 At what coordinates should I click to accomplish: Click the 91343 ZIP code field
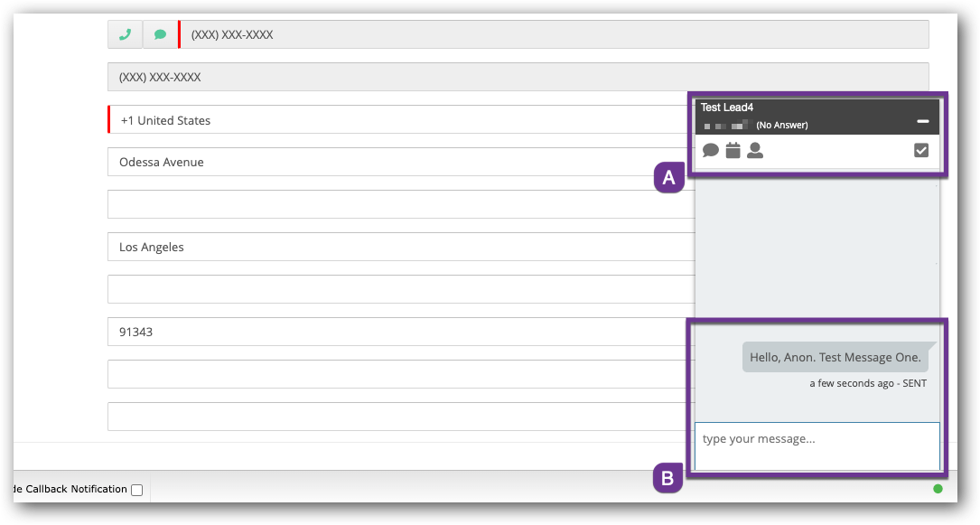point(361,331)
